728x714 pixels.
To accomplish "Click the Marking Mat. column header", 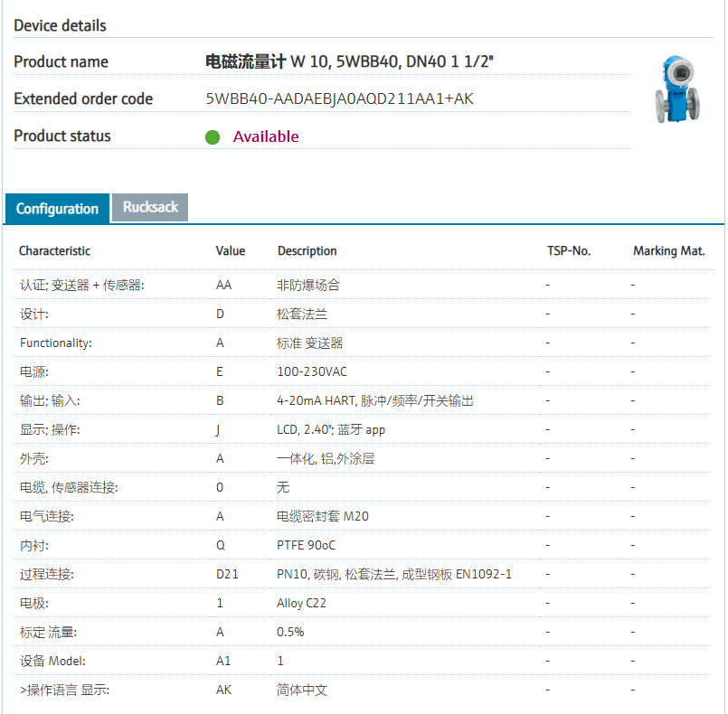I will point(668,250).
